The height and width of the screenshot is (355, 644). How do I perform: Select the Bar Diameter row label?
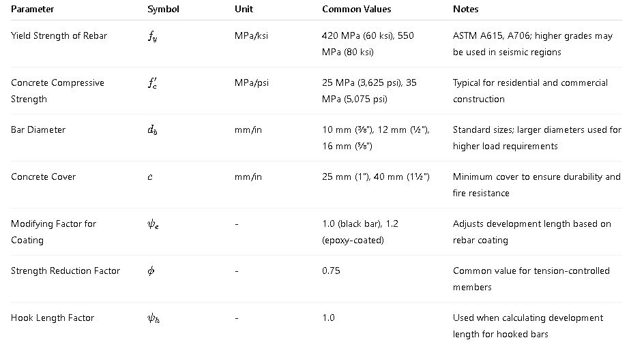(38, 129)
